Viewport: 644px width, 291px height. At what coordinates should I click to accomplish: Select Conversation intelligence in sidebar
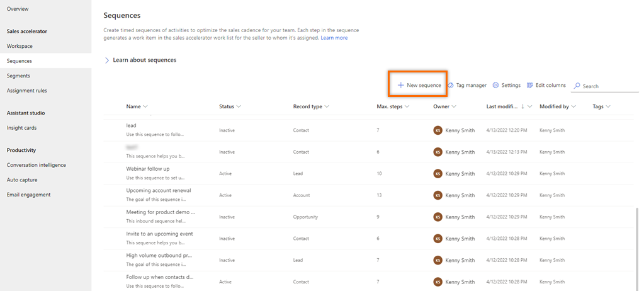coord(37,165)
